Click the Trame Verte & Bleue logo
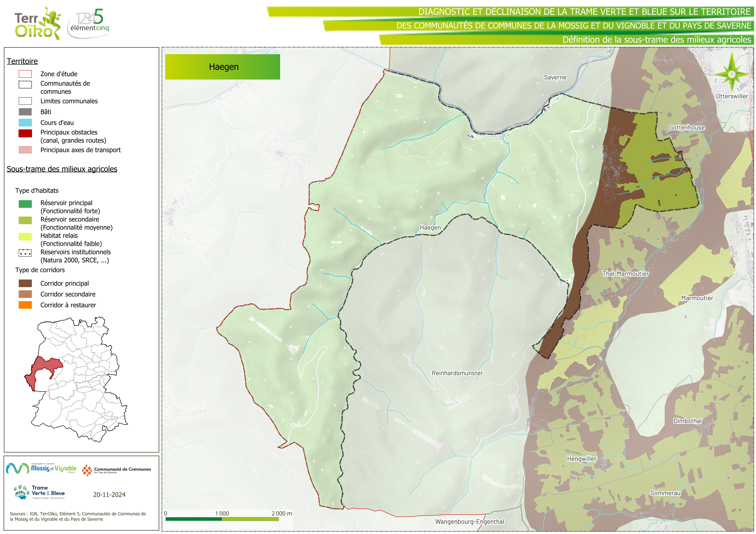 39,492
